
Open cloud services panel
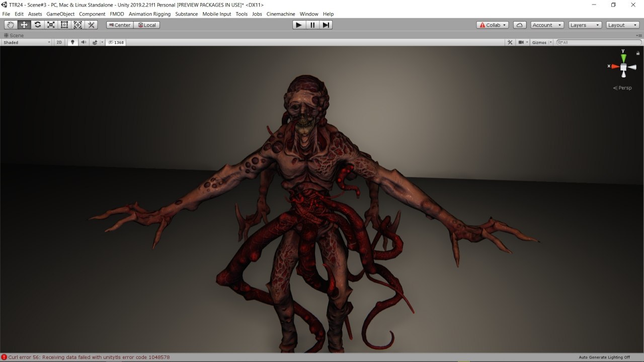(x=520, y=25)
